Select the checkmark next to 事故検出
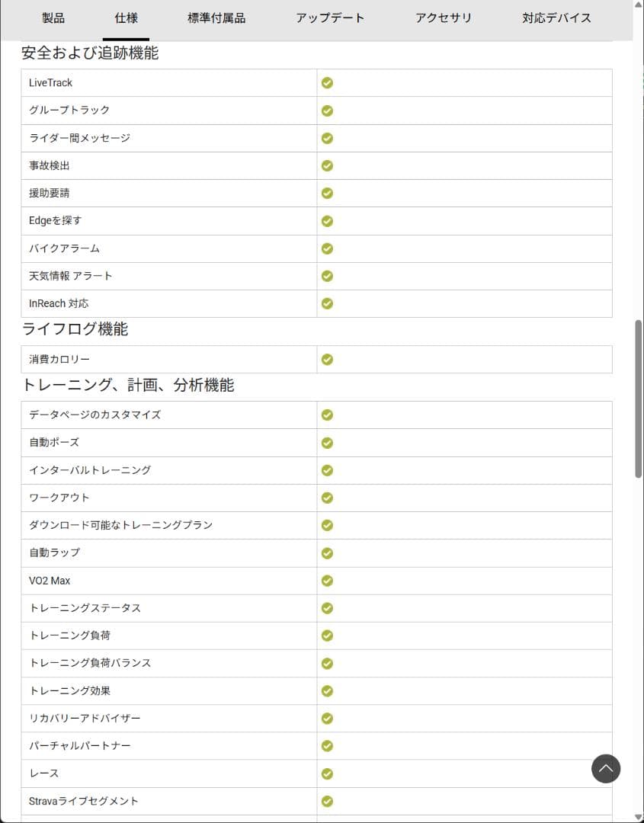Image resolution: width=644 pixels, height=823 pixels. click(327, 165)
